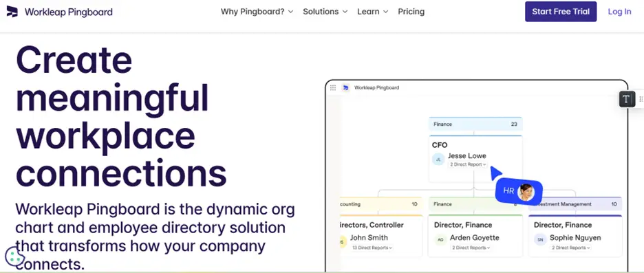Open the cookie preferences icon
This screenshot has width=644, height=273.
click(14, 256)
